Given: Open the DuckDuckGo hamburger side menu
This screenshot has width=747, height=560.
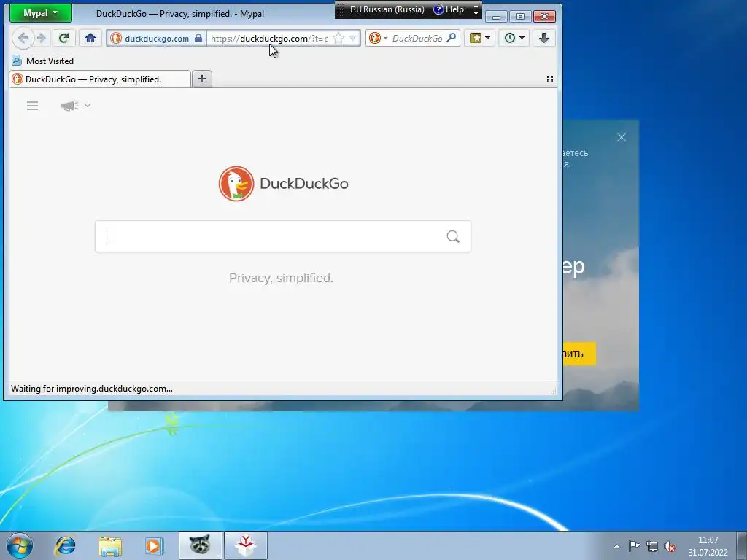Looking at the screenshot, I should pos(32,106).
